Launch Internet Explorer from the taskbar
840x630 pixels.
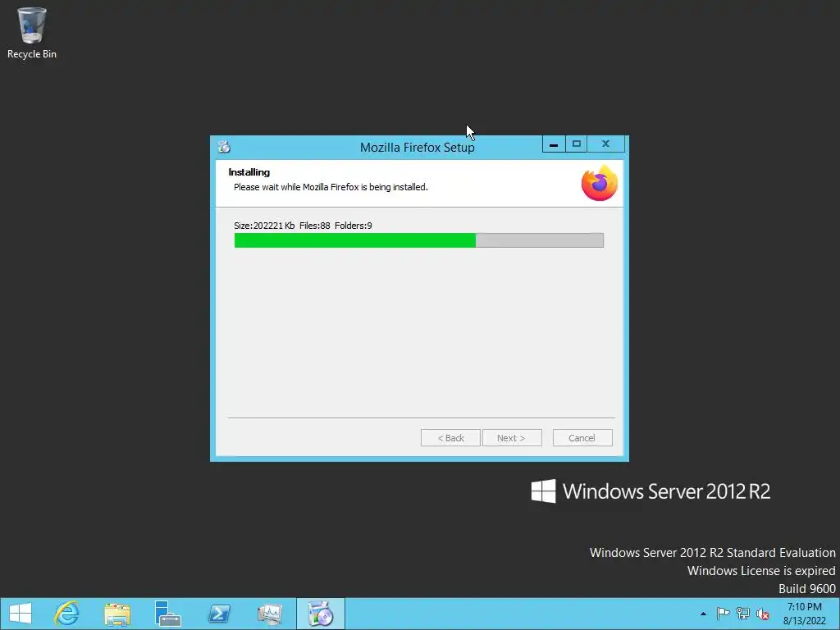click(x=66, y=614)
